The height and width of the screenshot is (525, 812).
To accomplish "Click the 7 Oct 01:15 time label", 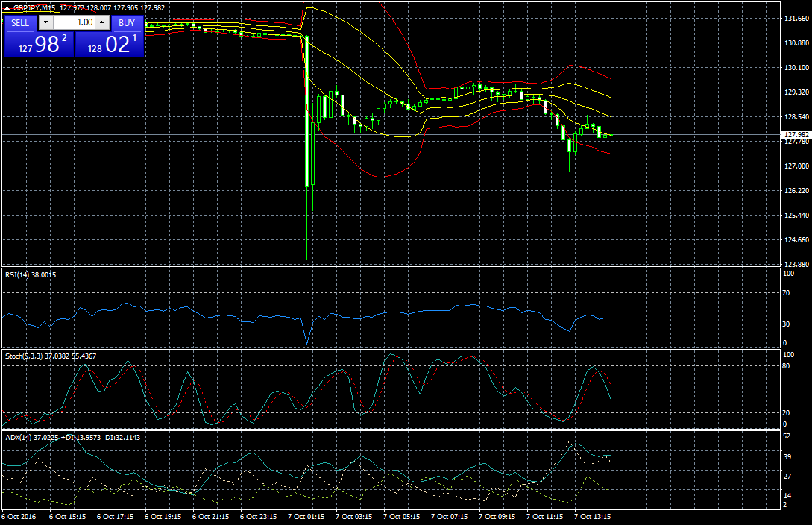I will click(305, 516).
